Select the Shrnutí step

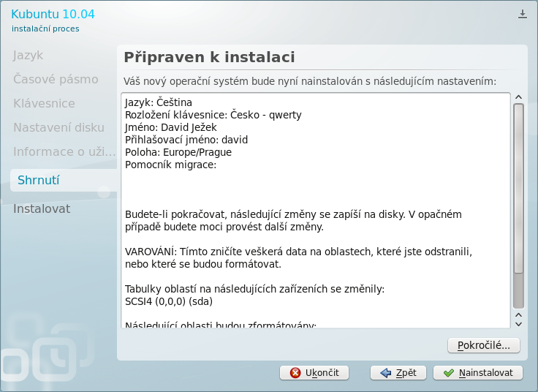click(x=64, y=180)
